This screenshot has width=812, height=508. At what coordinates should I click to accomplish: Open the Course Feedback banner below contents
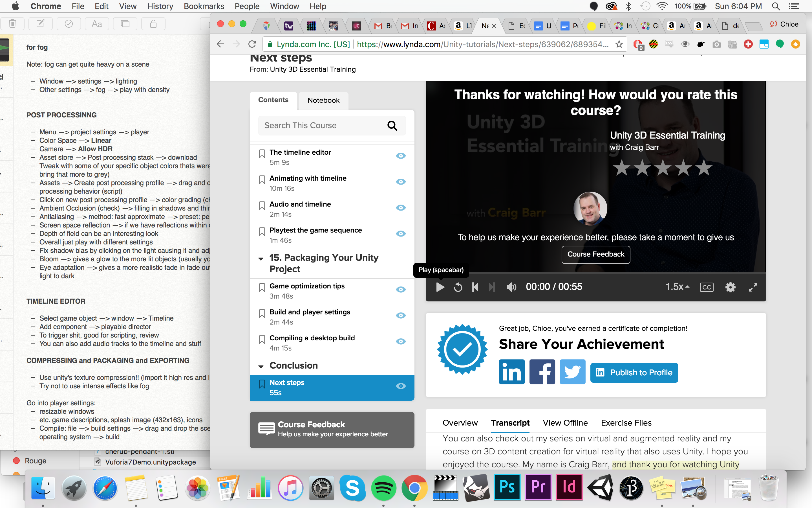(x=332, y=430)
